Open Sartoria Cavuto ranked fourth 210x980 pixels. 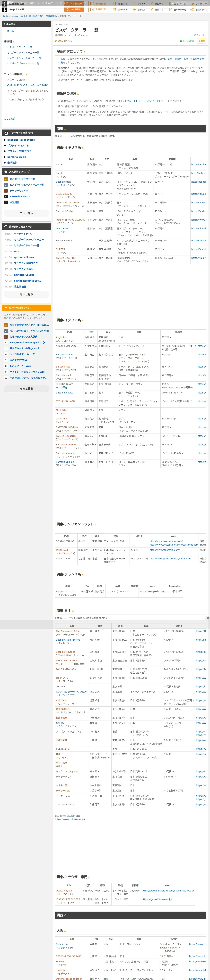pos(20,196)
